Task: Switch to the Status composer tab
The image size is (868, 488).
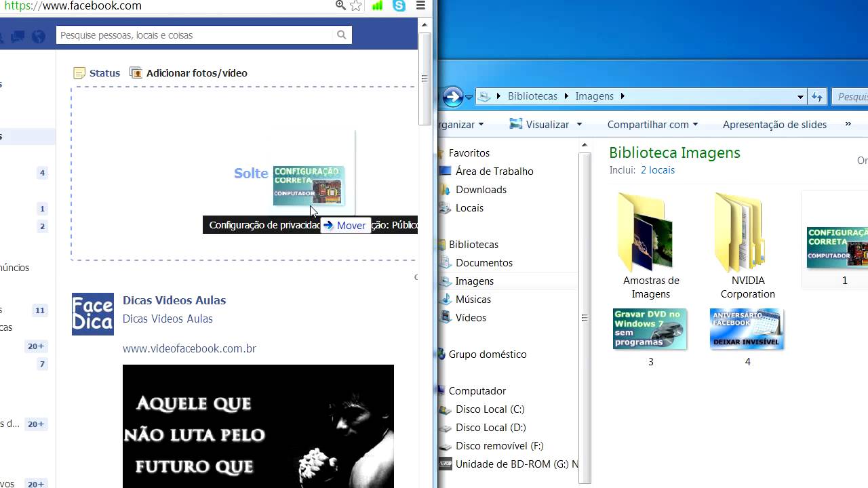Action: click(97, 73)
